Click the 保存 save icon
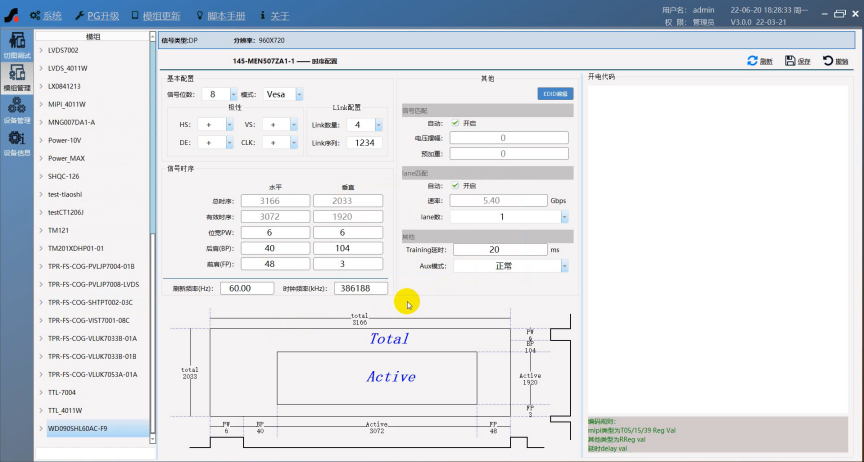This screenshot has height=462, width=864. click(x=790, y=61)
